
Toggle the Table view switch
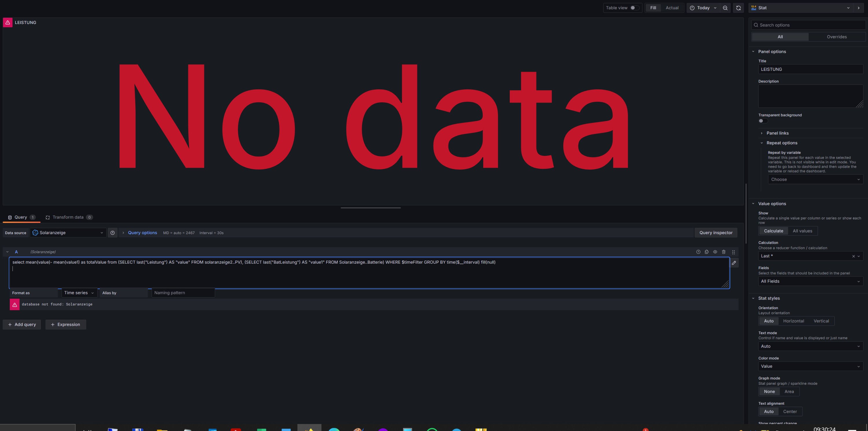pos(634,8)
